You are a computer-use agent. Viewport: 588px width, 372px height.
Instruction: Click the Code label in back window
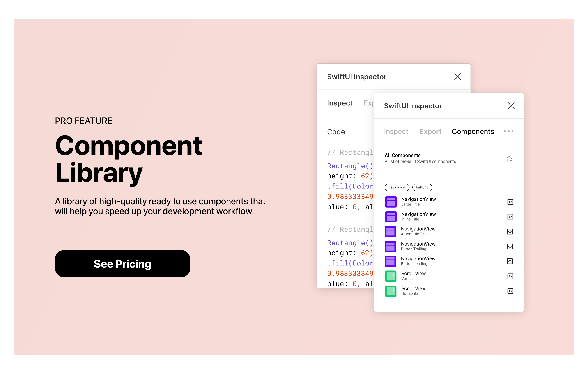[x=336, y=132]
